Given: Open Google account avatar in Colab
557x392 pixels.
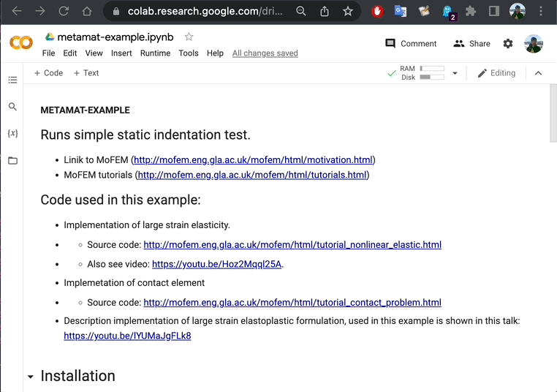Looking at the screenshot, I should click(534, 44).
